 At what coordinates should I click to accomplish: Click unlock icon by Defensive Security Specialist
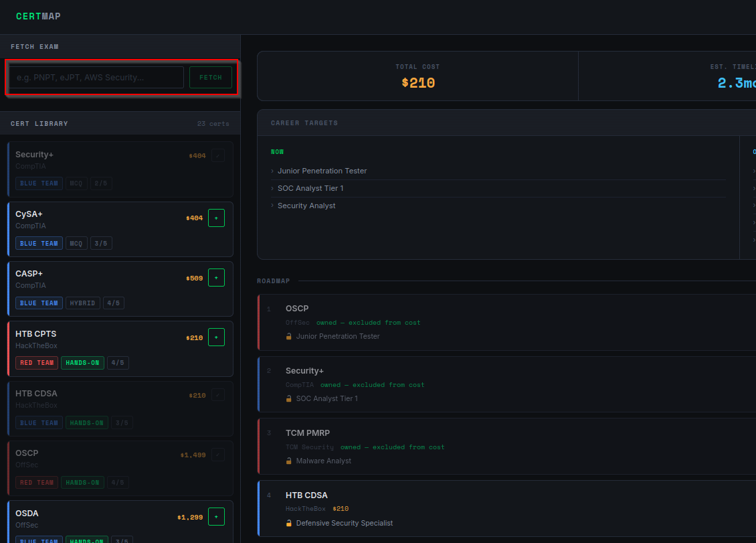[289, 523]
